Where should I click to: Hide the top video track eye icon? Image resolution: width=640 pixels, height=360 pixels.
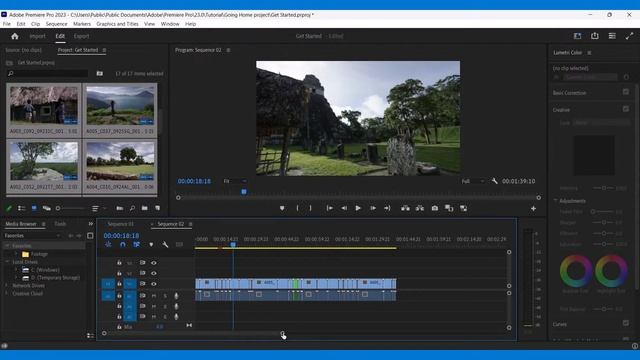[154, 263]
